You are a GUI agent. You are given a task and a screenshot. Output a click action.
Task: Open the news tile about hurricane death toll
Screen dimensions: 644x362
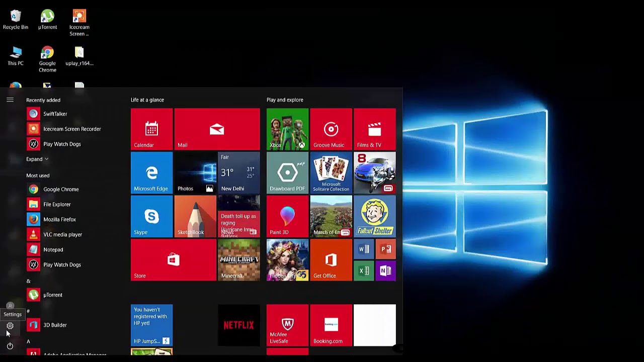coord(238,216)
